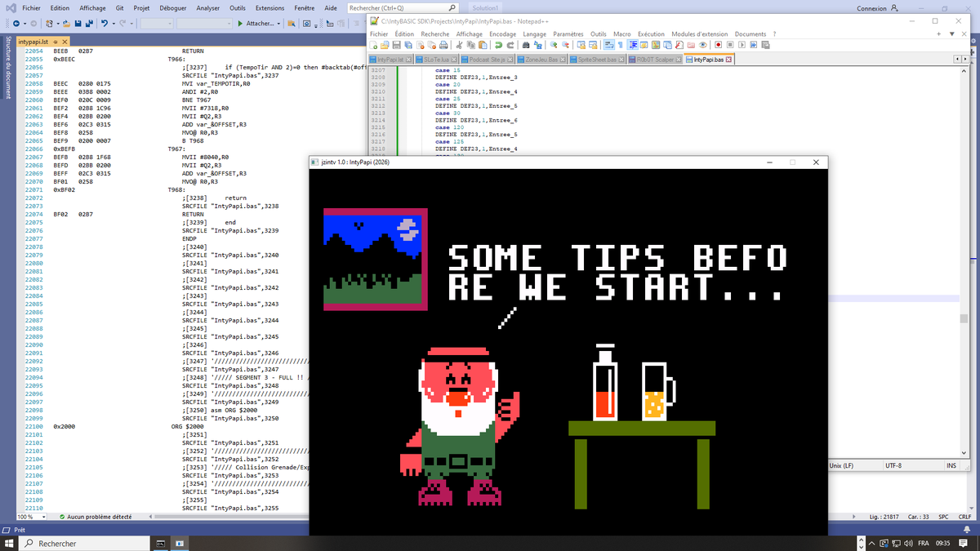Click Visual Studio Rechercher search box

(402, 7)
